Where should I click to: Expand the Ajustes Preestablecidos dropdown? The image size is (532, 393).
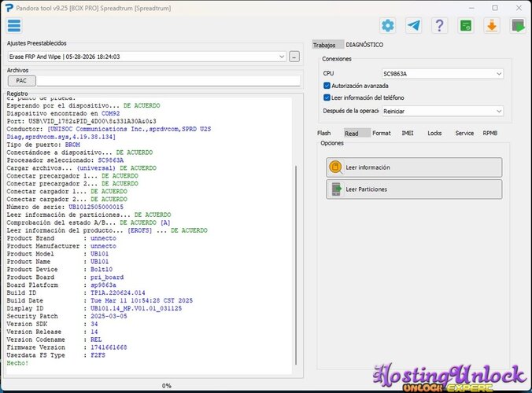[282, 57]
